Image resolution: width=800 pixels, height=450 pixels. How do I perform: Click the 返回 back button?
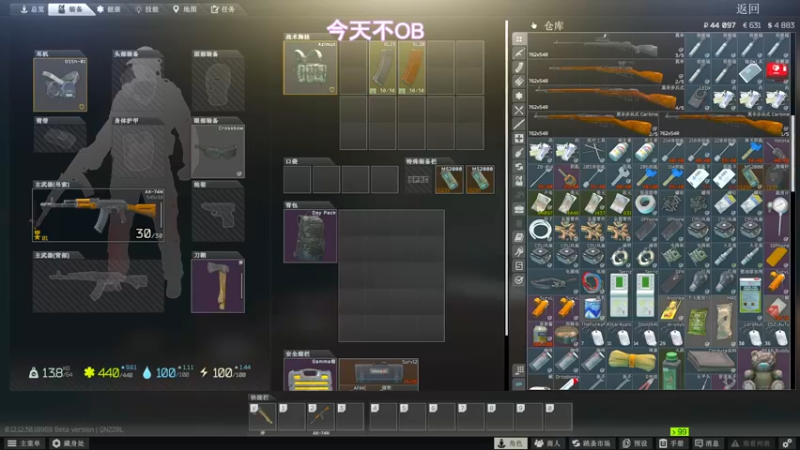pyautogui.click(x=748, y=9)
